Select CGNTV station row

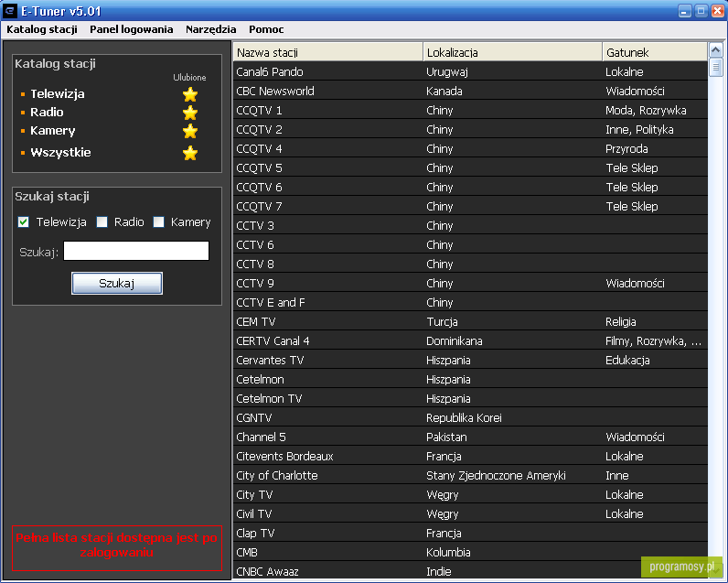tap(470, 418)
